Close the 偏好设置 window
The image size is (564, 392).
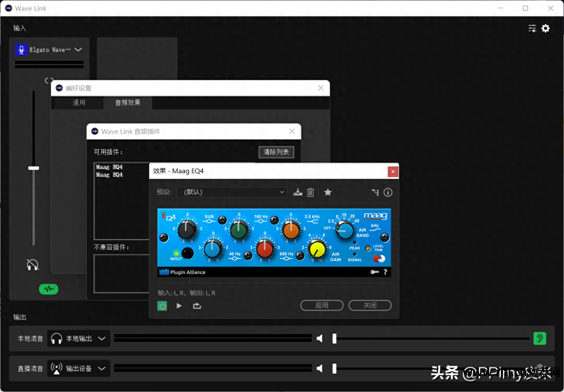point(321,88)
